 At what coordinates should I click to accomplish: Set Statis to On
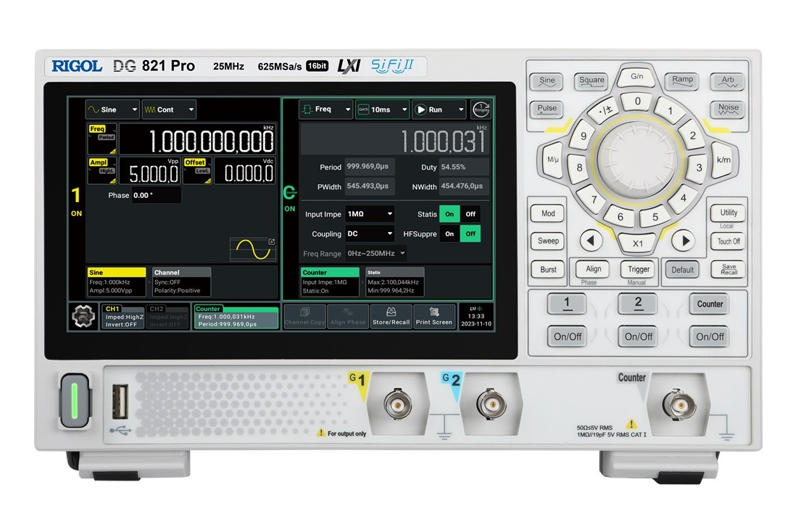pyautogui.click(x=449, y=215)
